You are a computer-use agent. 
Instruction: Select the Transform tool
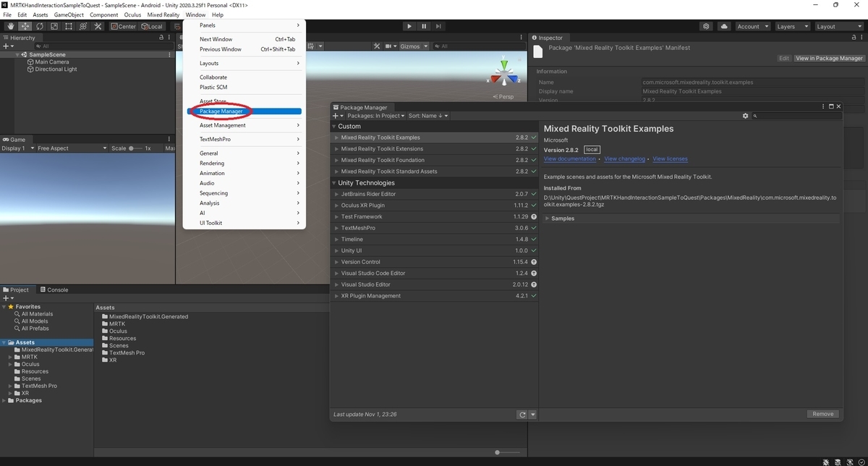click(82, 26)
